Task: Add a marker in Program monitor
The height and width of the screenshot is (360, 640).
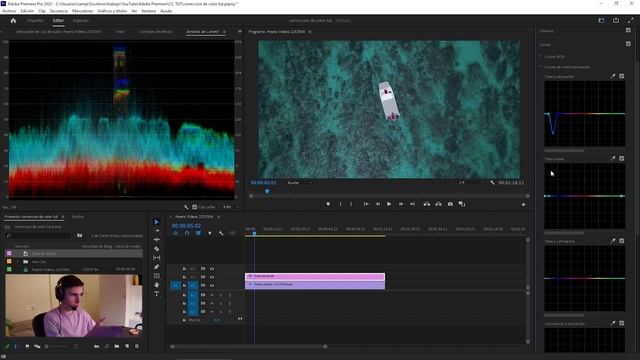Action: (328, 204)
